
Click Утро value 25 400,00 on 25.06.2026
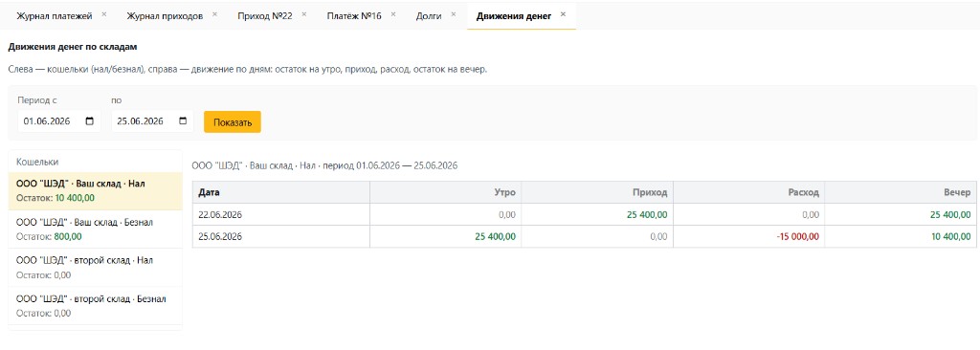coord(495,237)
